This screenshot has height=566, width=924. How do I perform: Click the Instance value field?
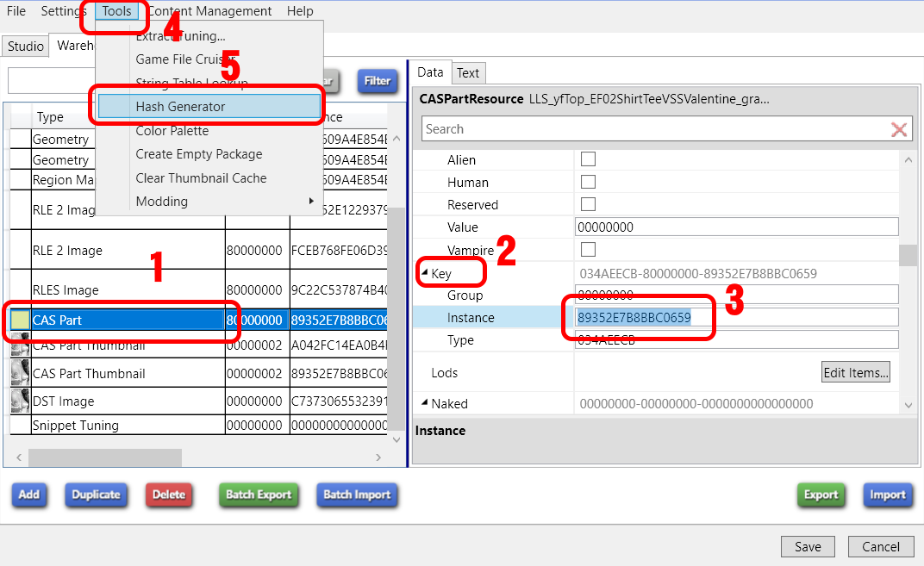737,317
